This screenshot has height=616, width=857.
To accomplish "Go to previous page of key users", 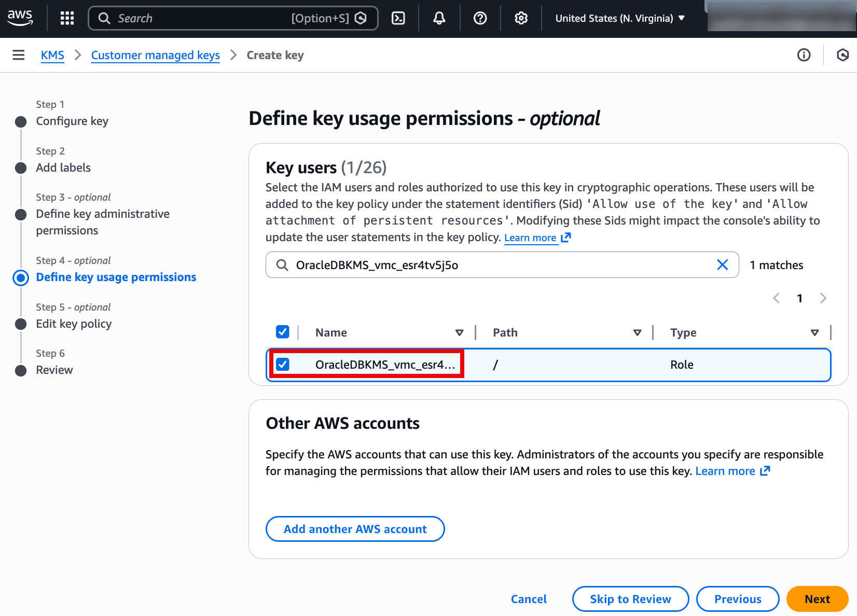I will click(777, 298).
